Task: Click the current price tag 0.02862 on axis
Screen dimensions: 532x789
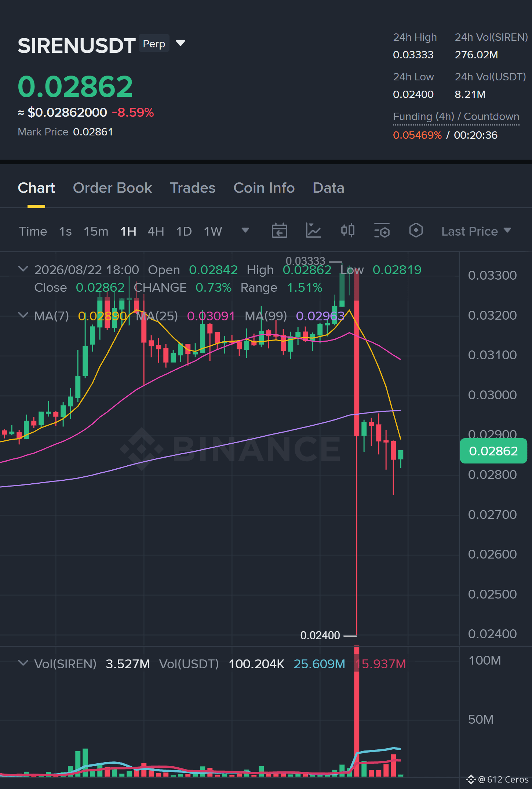Action: pos(493,451)
